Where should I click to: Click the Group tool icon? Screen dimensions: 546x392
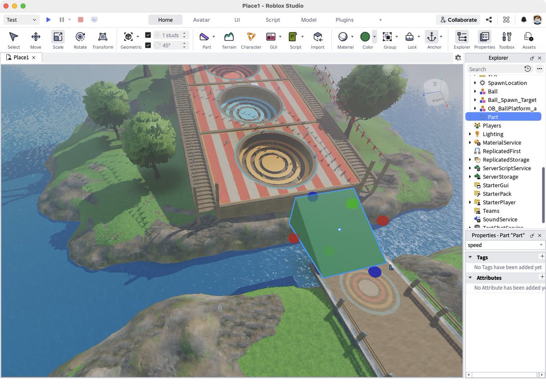[x=387, y=37]
